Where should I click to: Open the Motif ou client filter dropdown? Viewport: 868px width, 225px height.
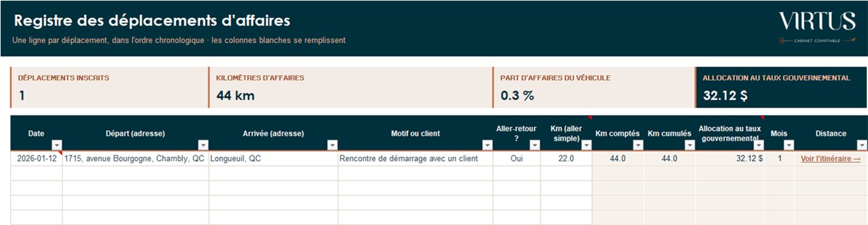coord(487,145)
